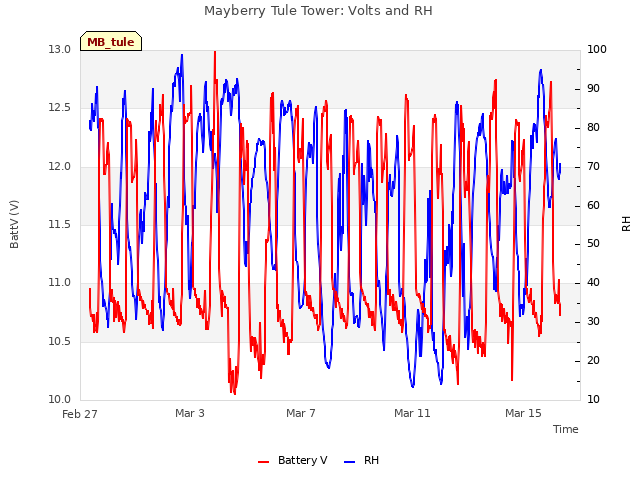This screenshot has width=640, height=480.
Task: Click the 40 RH tick label
Action: coord(593,282)
